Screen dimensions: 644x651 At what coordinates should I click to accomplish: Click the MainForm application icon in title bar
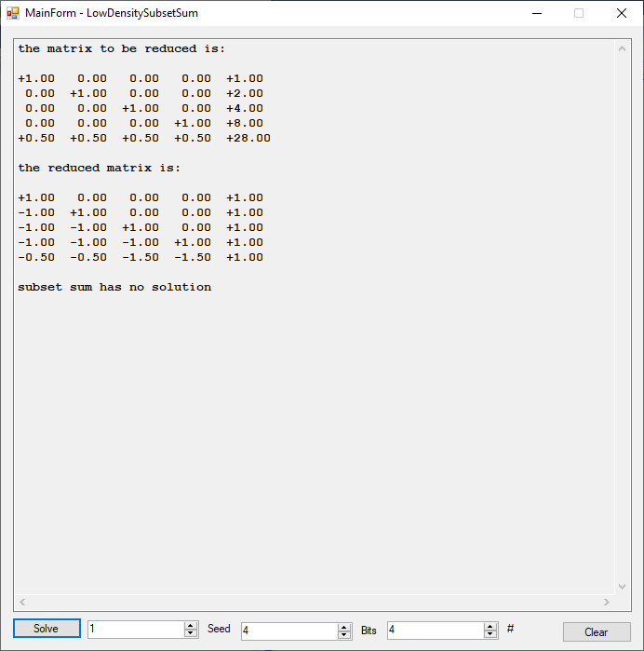point(13,13)
